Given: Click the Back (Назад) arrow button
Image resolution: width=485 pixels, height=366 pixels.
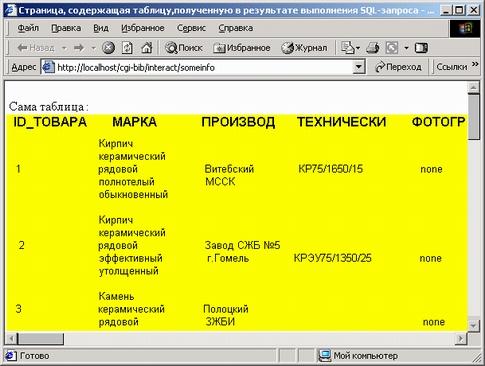Looking at the screenshot, I should click(35, 48).
